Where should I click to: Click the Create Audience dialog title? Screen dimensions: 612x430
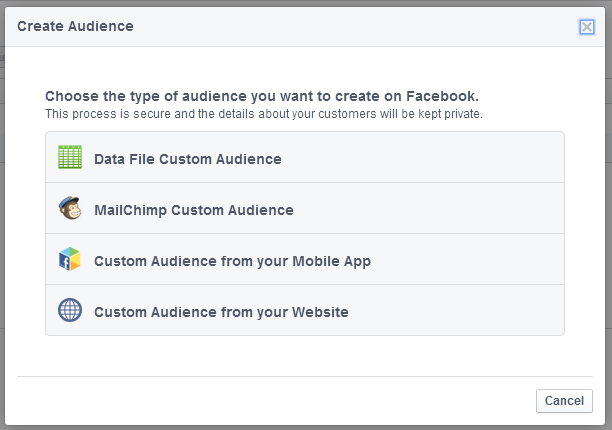click(75, 26)
